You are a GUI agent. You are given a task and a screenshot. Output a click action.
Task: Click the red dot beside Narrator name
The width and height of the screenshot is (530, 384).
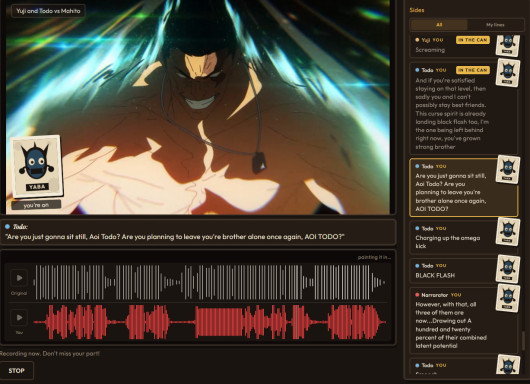[417, 295]
